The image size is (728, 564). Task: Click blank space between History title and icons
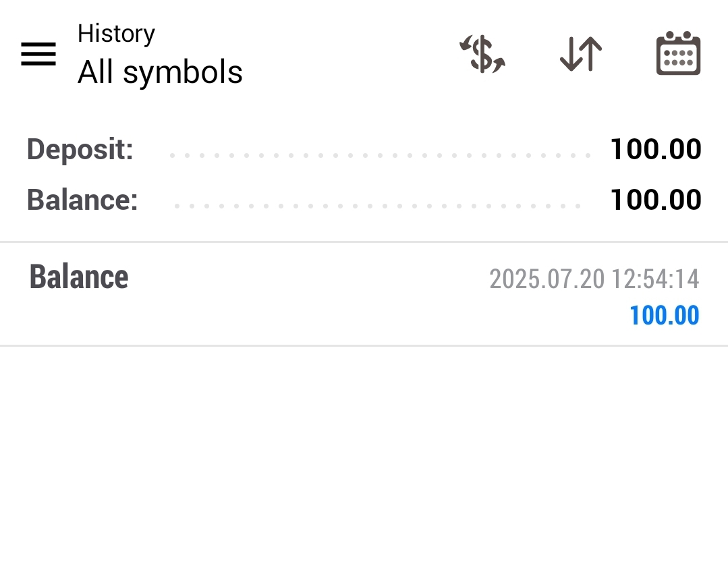[x=351, y=54]
